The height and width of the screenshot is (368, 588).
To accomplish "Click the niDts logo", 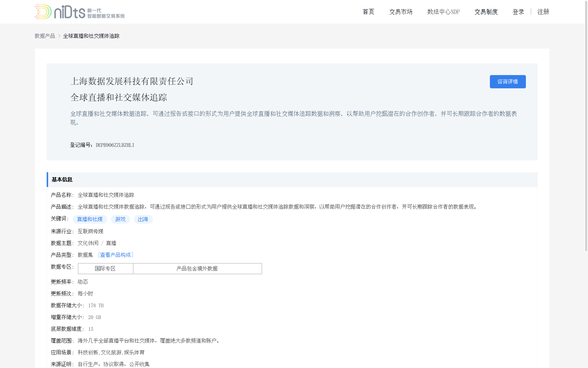I will (x=80, y=12).
